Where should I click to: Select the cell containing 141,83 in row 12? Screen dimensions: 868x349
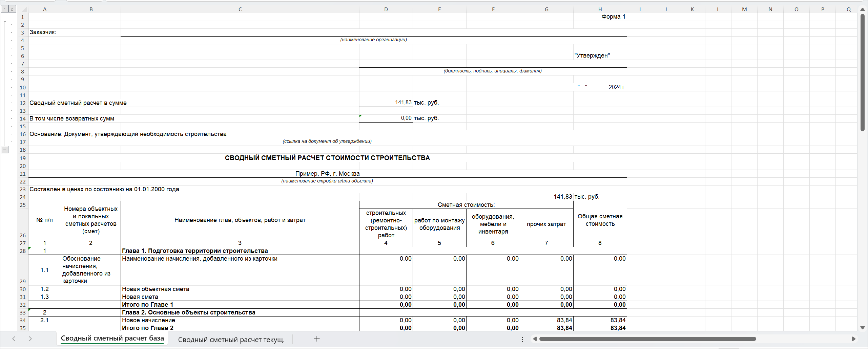point(386,103)
